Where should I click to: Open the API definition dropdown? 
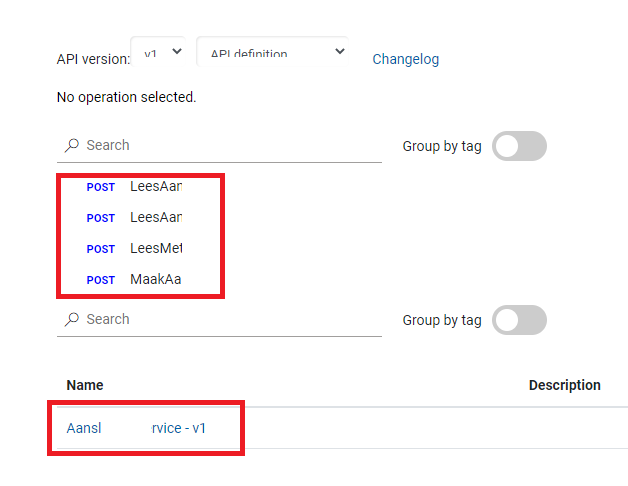point(272,52)
